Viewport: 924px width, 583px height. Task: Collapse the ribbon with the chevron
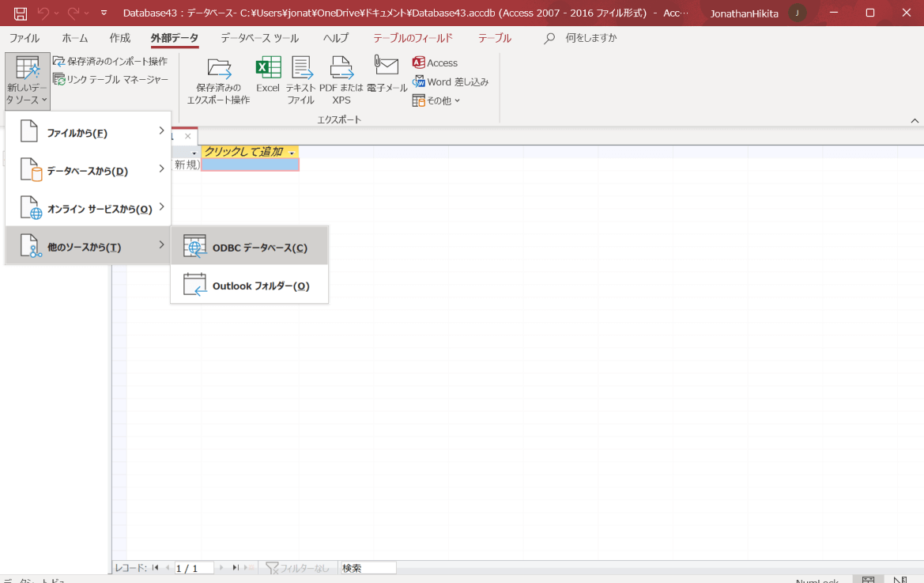click(x=914, y=121)
